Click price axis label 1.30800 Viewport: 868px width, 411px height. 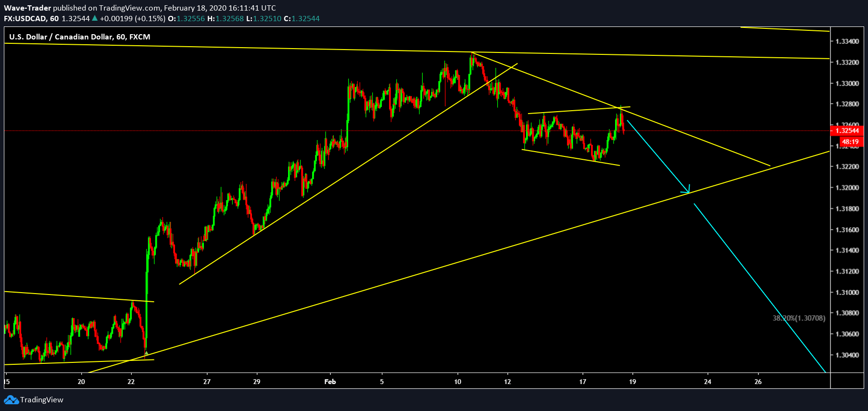point(847,313)
